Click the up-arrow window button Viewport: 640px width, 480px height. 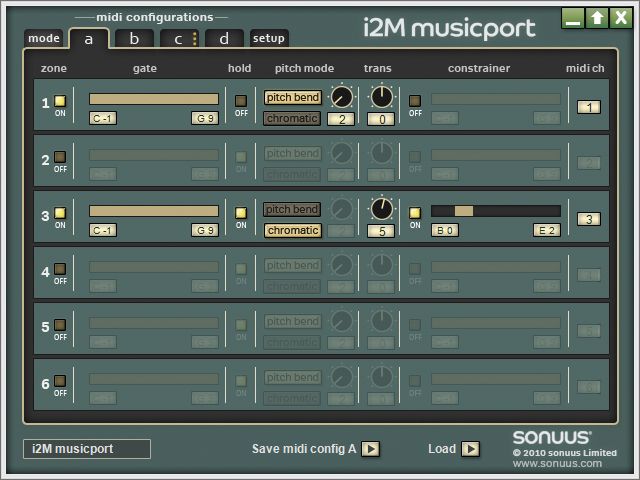[x=597, y=18]
